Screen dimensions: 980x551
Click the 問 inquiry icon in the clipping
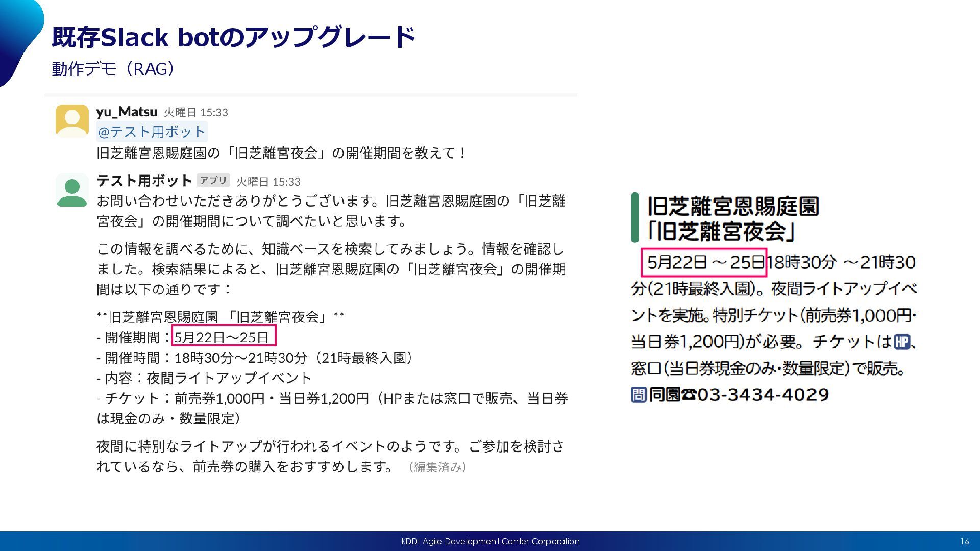point(639,394)
